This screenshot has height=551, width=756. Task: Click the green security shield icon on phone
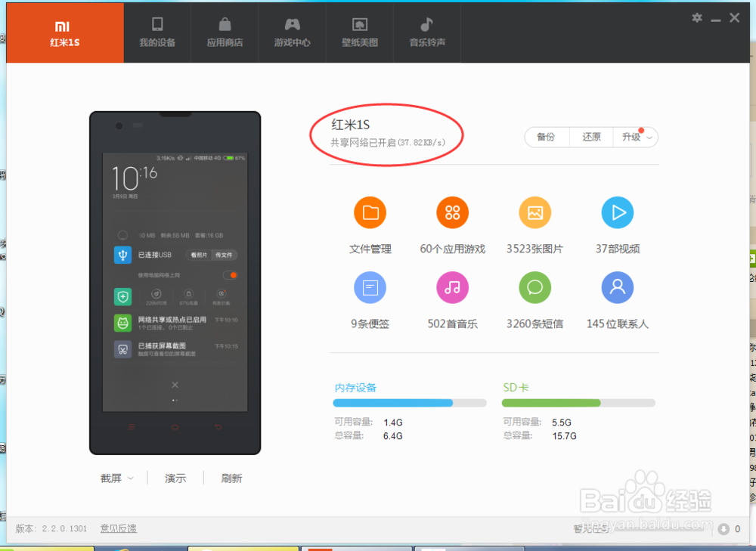(123, 296)
